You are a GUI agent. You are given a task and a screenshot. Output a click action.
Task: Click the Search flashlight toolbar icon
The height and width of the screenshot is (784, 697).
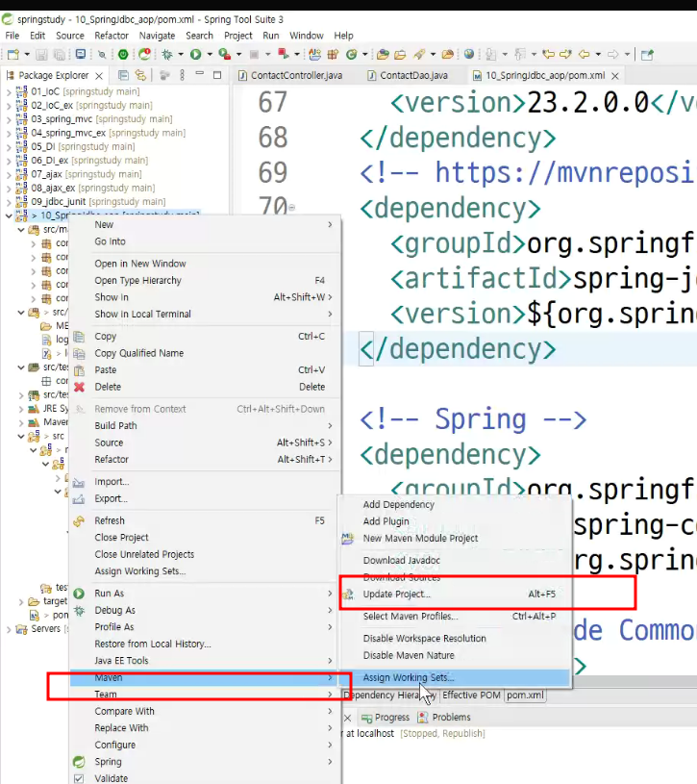click(x=420, y=54)
